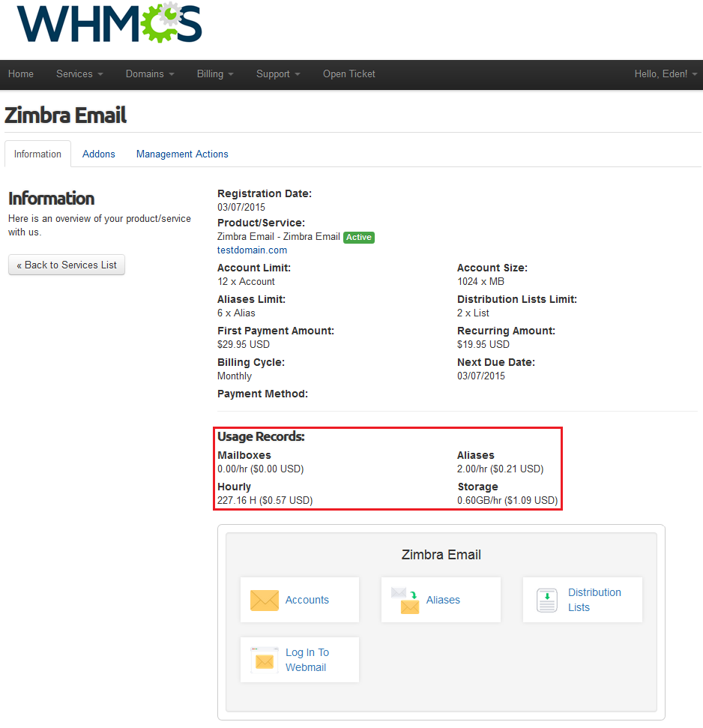Click the 'Zimbra Email' panel title
This screenshot has width=703, height=728.
pyautogui.click(x=441, y=555)
